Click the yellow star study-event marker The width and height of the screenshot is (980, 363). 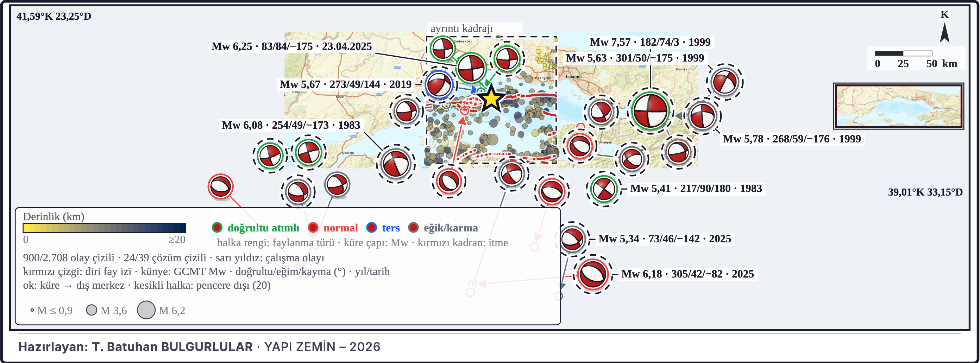(491, 98)
